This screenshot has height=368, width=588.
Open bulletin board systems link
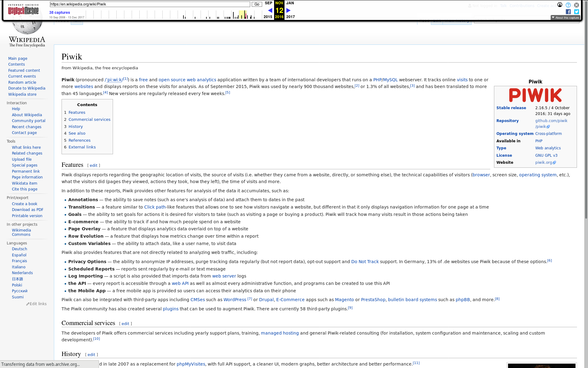[413, 300]
